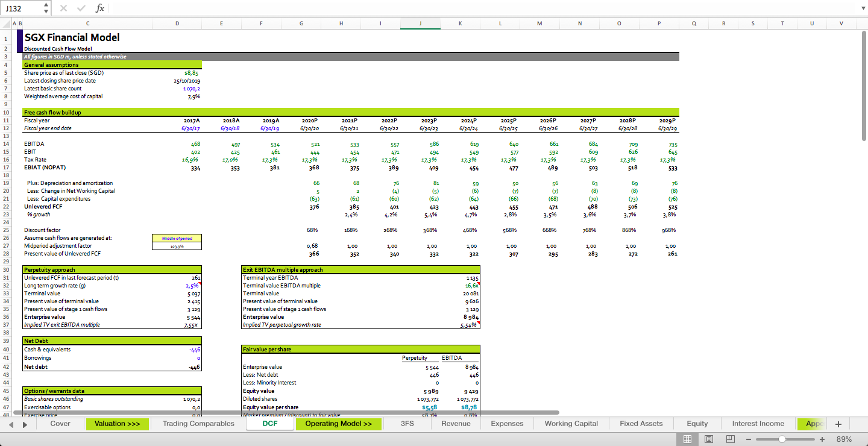
Task: Open the Expenses sheet tab
Action: click(507, 424)
